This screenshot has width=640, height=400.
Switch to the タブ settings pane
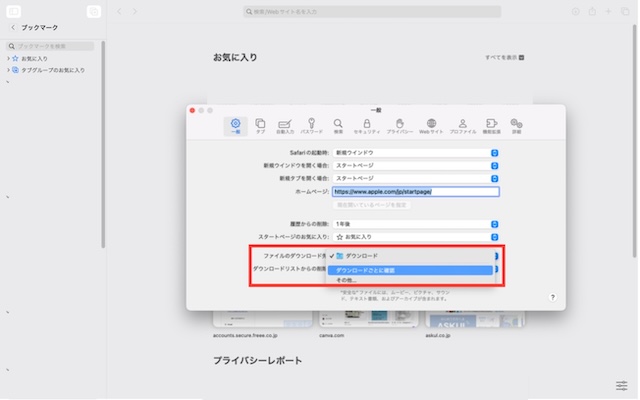[x=260, y=126]
